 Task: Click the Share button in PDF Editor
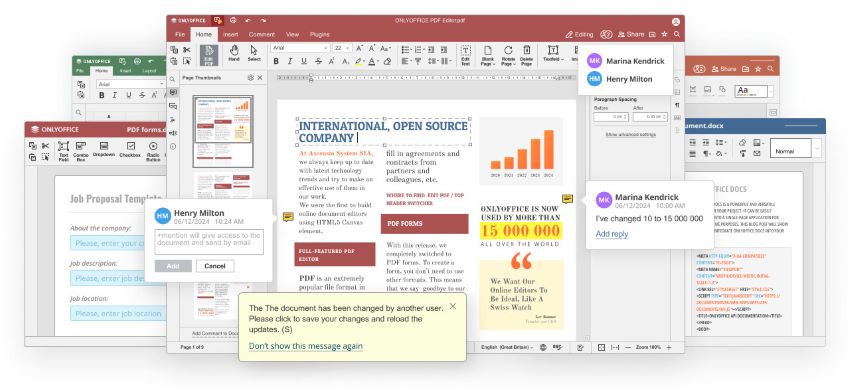(631, 34)
